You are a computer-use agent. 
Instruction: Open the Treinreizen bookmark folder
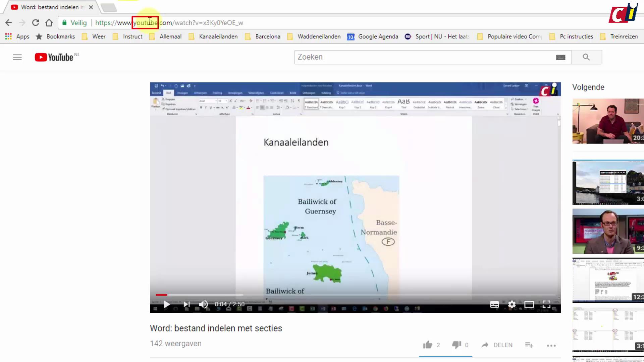tap(619, 37)
